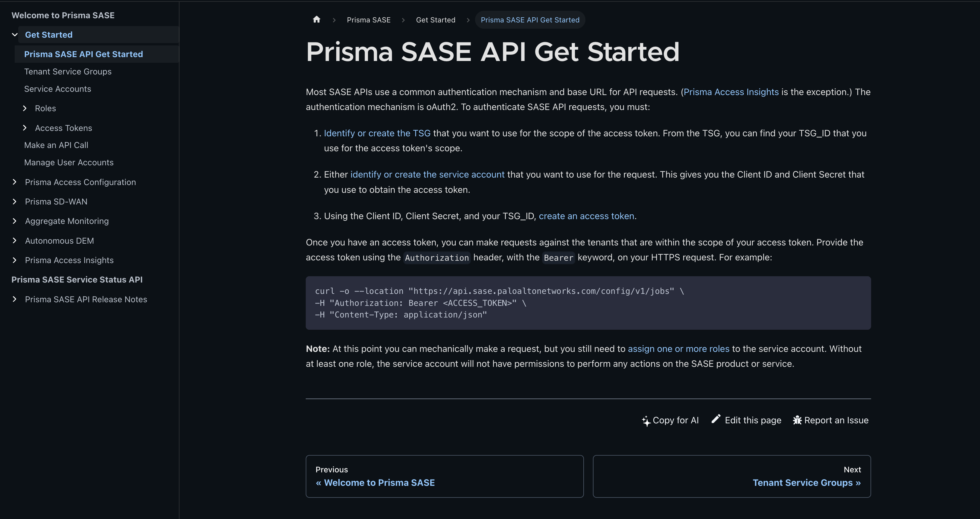Open the Prisma SASE breadcrumb
This screenshot has height=519, width=980.
coord(368,19)
